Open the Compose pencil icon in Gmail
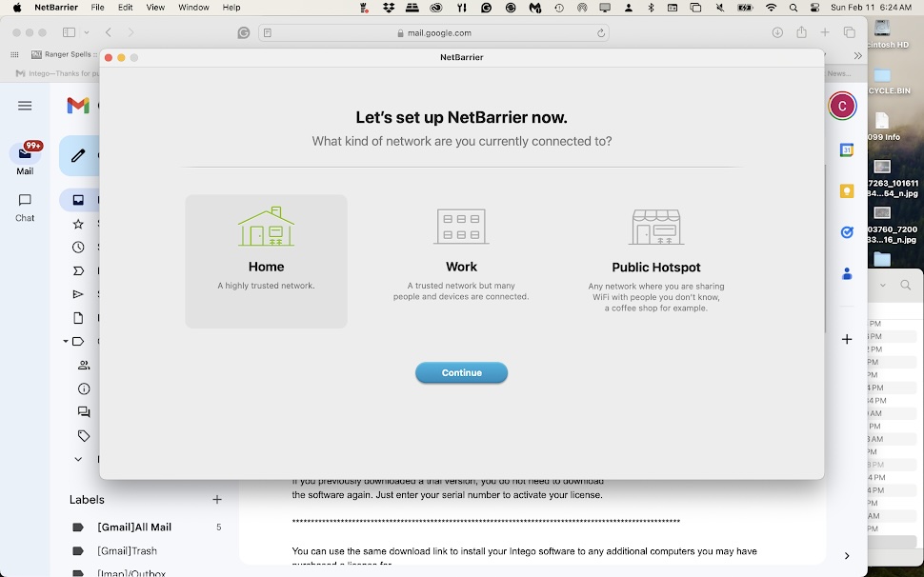The image size is (924, 577). [x=78, y=155]
